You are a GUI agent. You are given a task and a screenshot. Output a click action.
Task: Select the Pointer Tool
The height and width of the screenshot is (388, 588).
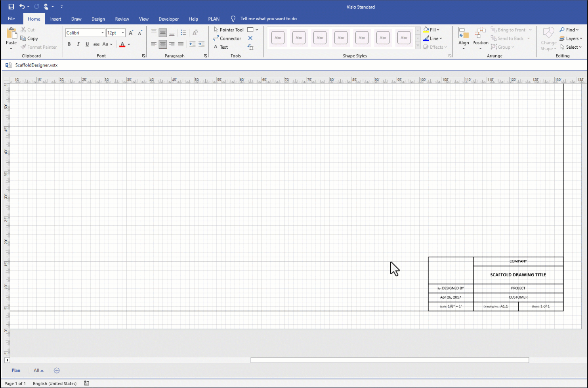click(229, 30)
